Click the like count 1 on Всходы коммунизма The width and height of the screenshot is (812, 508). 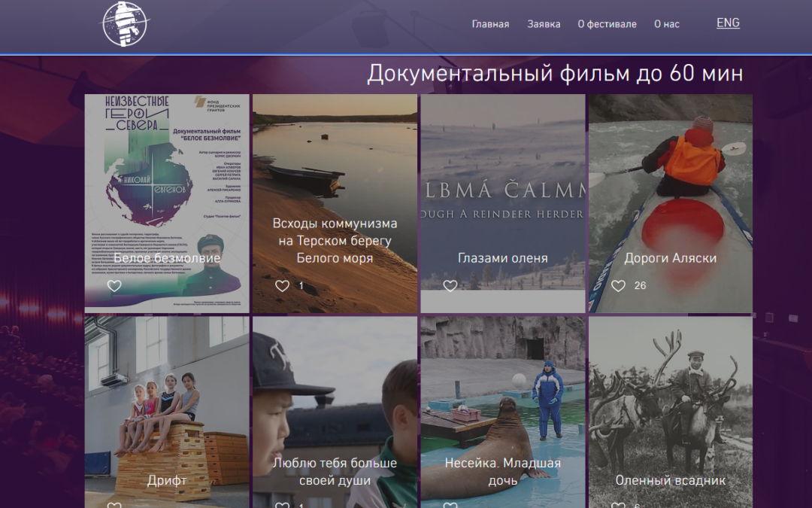[x=301, y=286]
